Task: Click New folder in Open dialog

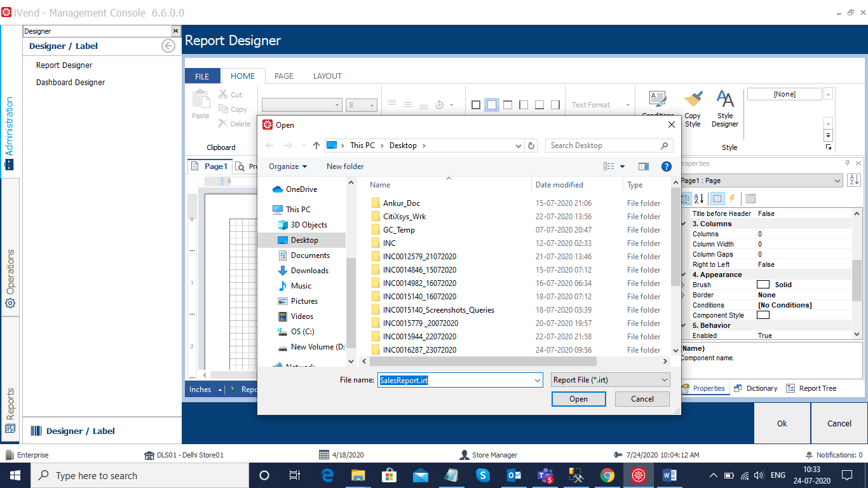Action: coord(345,166)
